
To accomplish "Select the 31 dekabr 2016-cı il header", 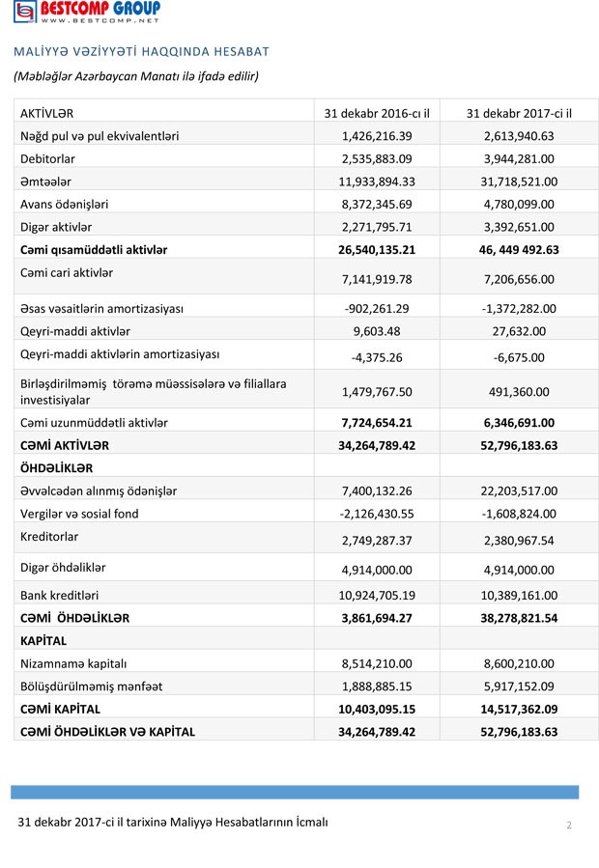I will point(377,113).
